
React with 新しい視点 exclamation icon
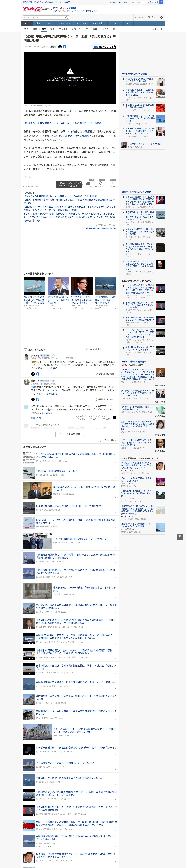tap(112, 184)
